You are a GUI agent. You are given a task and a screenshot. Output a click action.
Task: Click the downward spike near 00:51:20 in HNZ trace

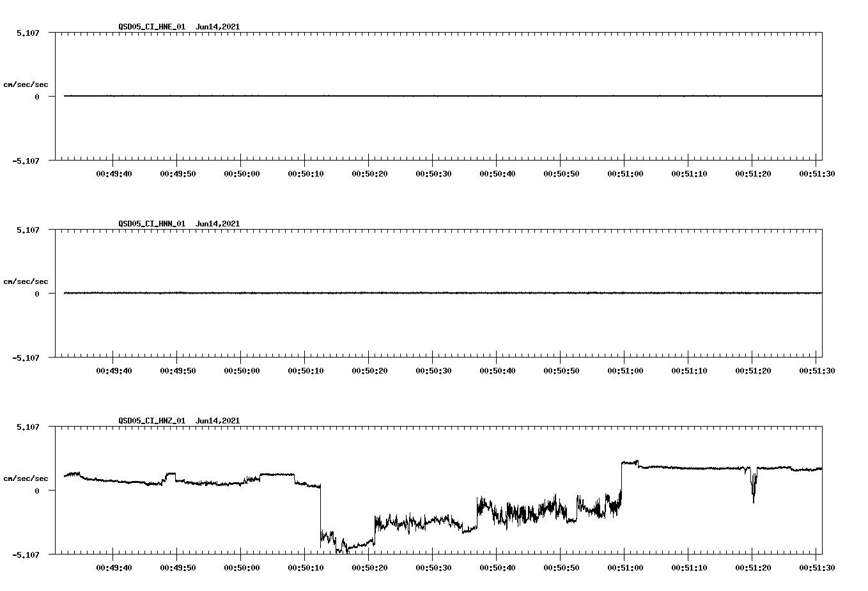click(754, 486)
